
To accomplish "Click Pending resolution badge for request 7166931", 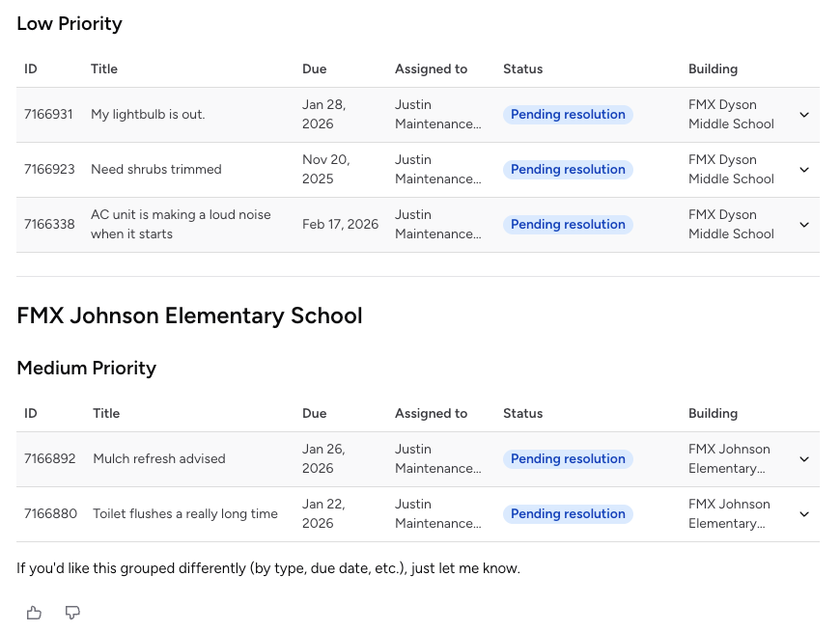I will [568, 115].
